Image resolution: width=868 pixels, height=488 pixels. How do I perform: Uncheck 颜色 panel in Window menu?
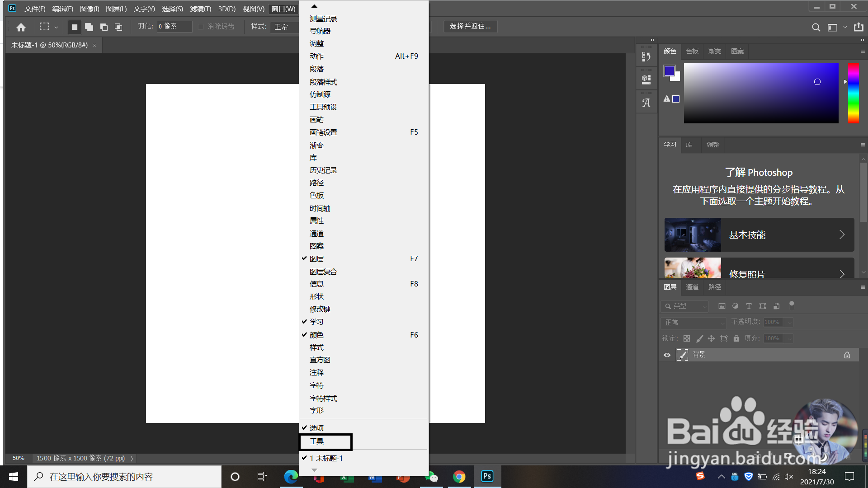[x=364, y=335]
